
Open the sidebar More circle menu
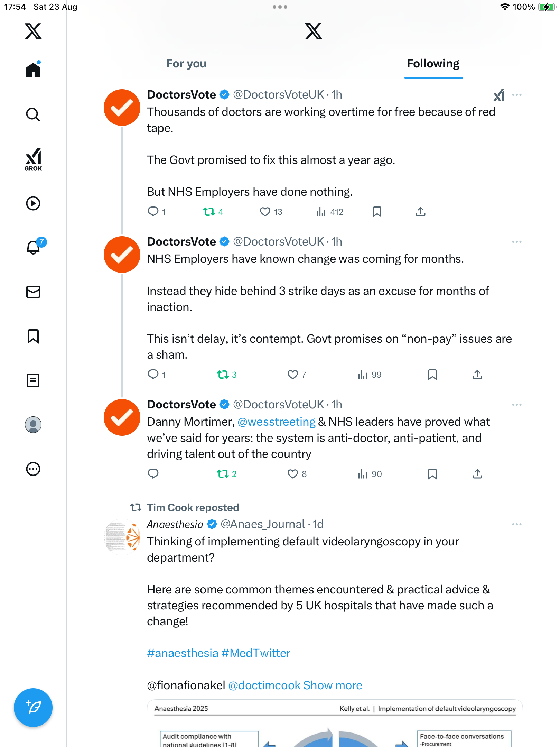pos(33,469)
